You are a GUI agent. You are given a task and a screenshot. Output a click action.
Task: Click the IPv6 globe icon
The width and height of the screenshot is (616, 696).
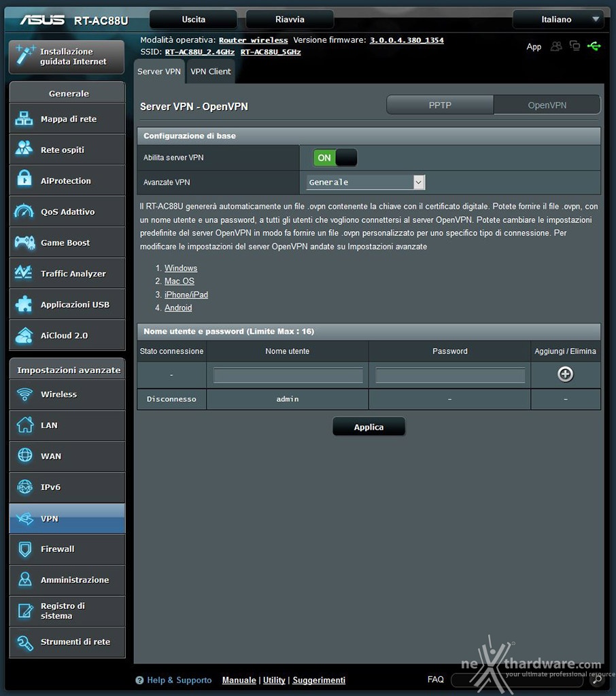(x=25, y=487)
